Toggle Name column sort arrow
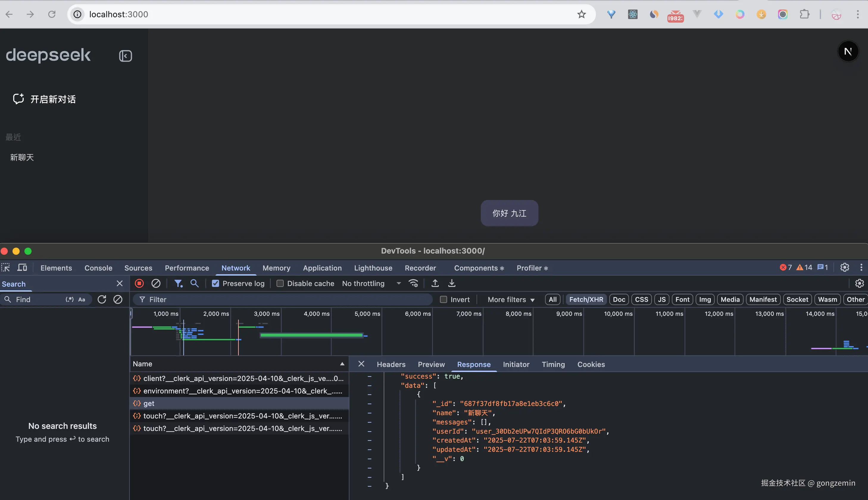 (342, 364)
